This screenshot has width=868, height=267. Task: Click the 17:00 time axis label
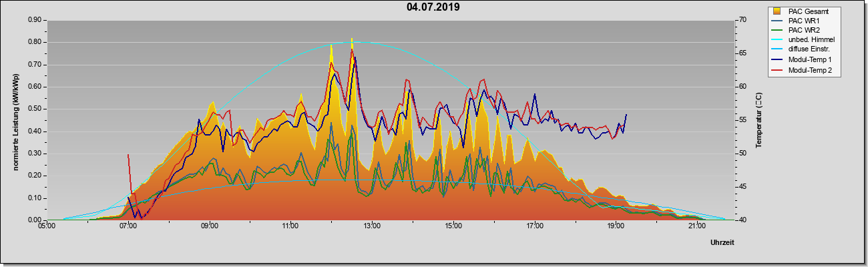534,227
